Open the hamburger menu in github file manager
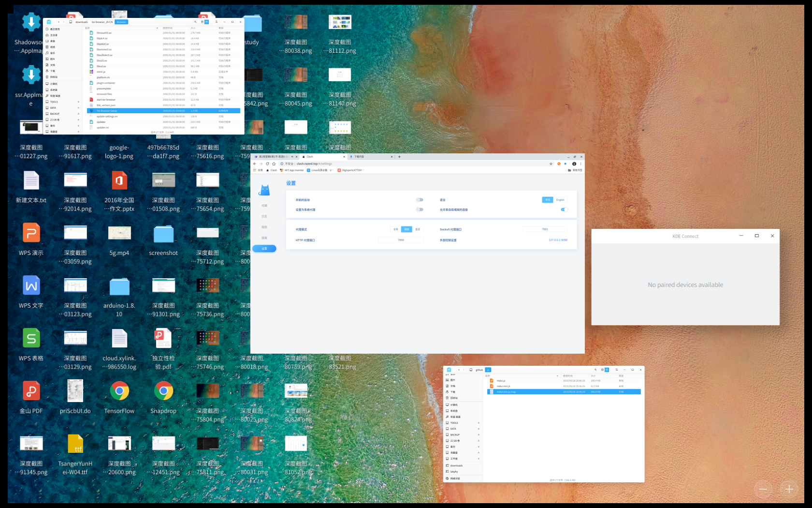Screen dimensions: 812x508 (616, 370)
